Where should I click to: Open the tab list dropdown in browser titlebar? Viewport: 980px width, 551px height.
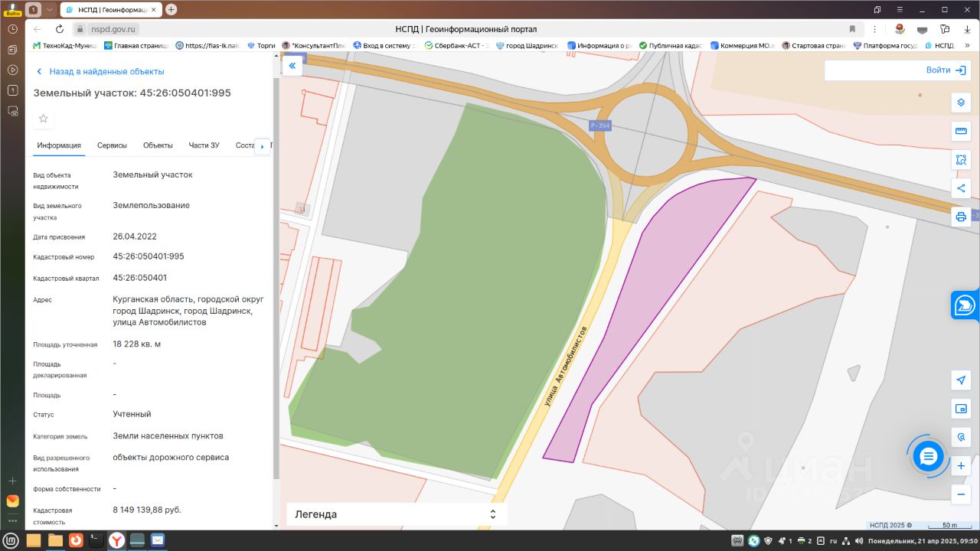click(50, 9)
